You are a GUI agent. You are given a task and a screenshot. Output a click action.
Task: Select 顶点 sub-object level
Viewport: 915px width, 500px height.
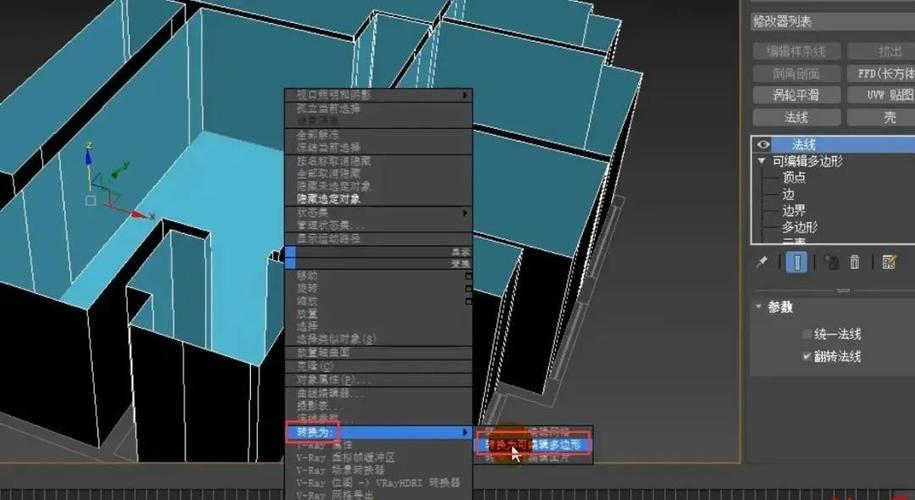[794, 177]
